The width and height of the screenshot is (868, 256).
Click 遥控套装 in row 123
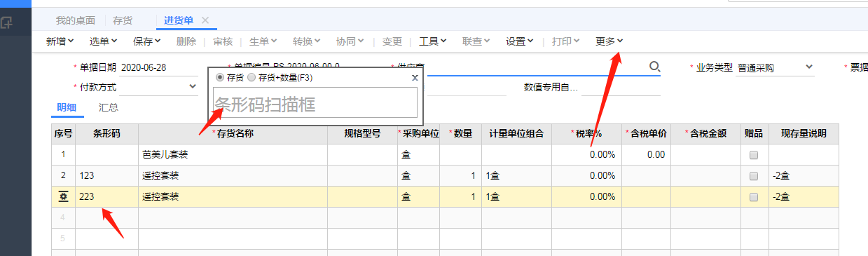coord(233,175)
